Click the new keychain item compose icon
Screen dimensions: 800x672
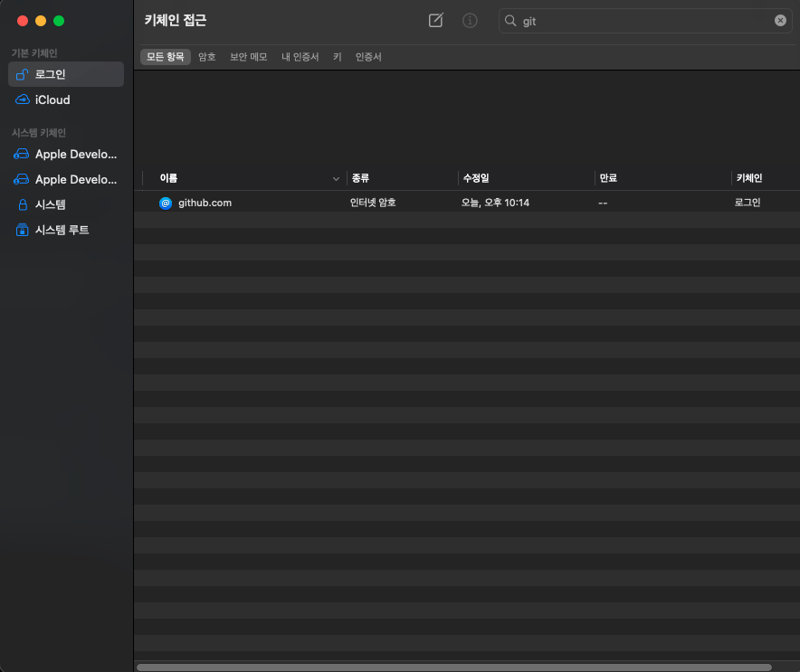point(435,21)
